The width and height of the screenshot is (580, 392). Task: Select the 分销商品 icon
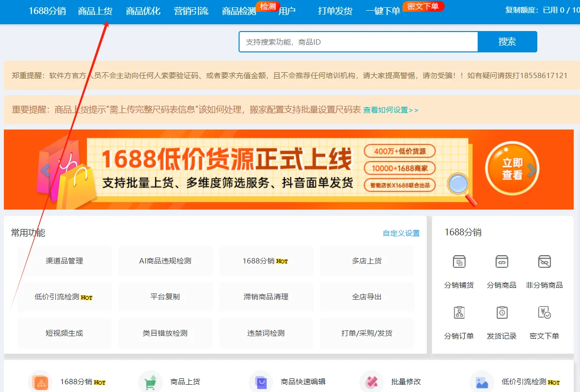[501, 262]
